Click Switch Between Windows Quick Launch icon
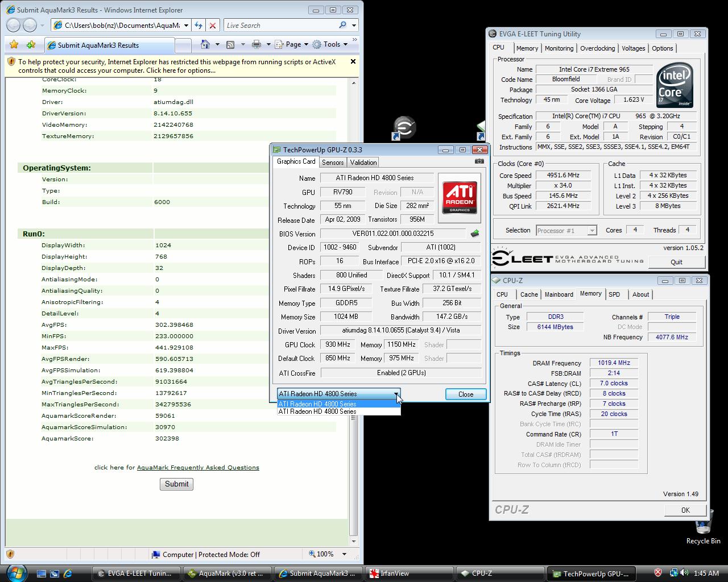 coord(55,573)
